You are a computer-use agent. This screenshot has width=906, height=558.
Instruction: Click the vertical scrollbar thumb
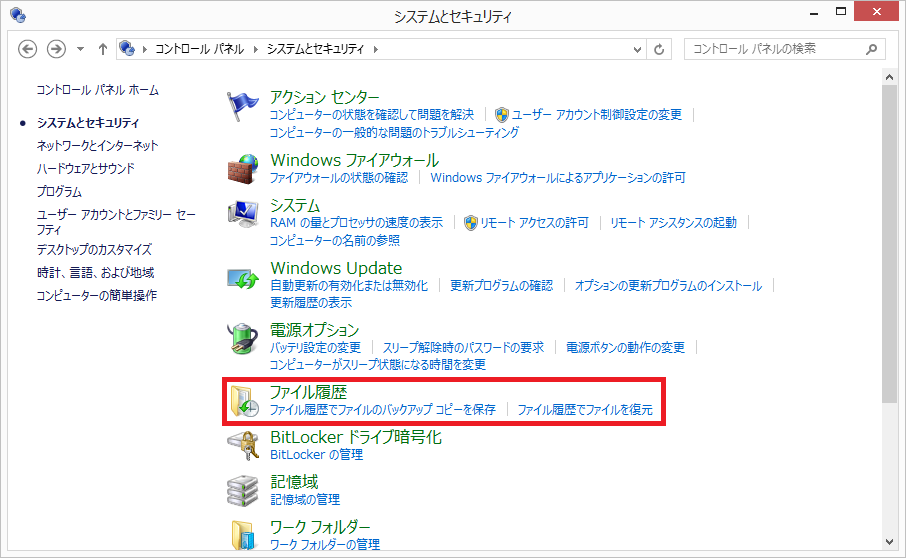click(890, 244)
